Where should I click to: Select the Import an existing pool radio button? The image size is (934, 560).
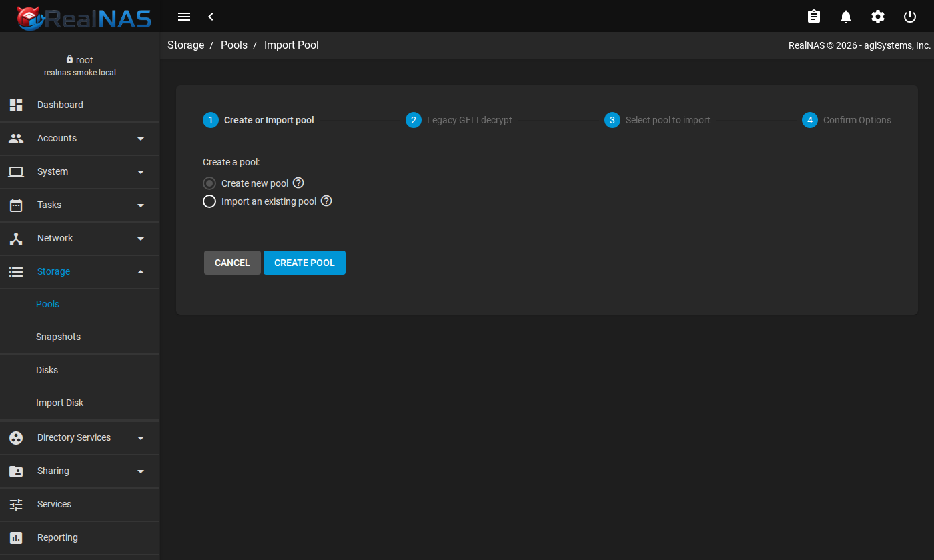pos(209,201)
